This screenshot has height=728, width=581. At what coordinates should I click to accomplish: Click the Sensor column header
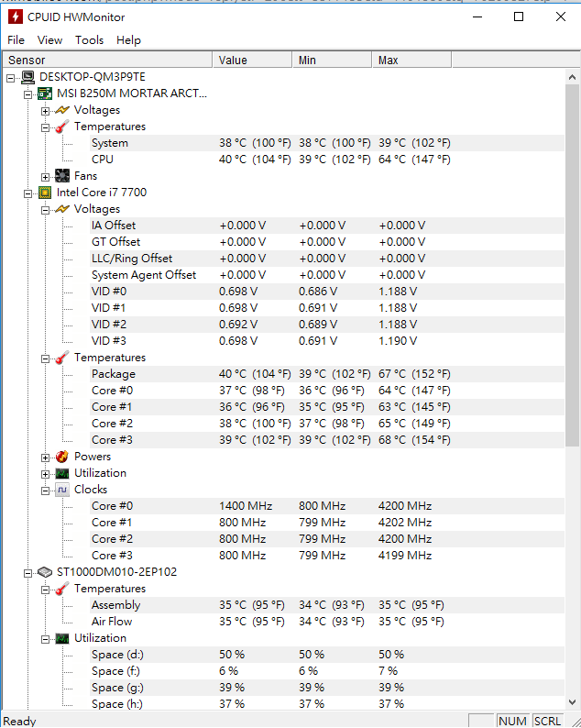107,60
